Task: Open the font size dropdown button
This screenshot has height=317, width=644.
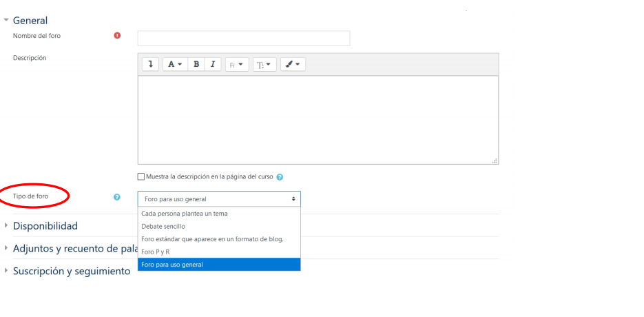Action: [264, 64]
